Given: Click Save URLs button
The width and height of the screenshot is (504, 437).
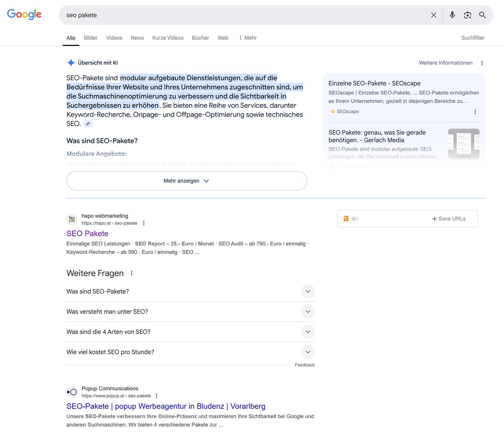Looking at the screenshot, I should point(449,219).
